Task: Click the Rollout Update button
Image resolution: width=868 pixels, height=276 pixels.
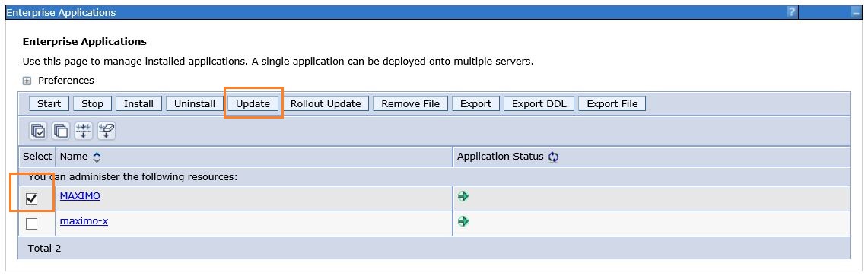Action: [326, 103]
